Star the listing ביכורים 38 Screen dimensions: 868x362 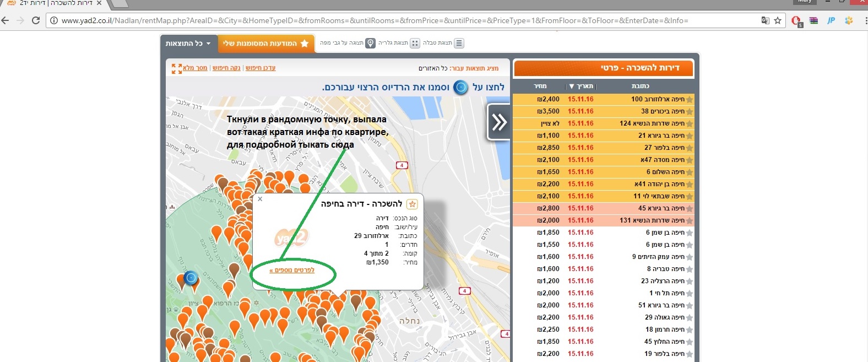click(689, 111)
